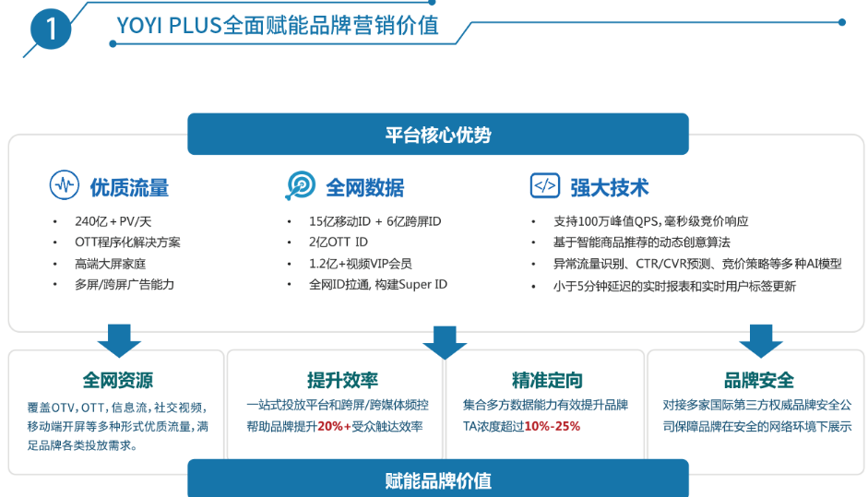Click the line 一站式投放平台和跨屏/跨媒体频控
Screen dimensions: 868x497
click(338, 405)
